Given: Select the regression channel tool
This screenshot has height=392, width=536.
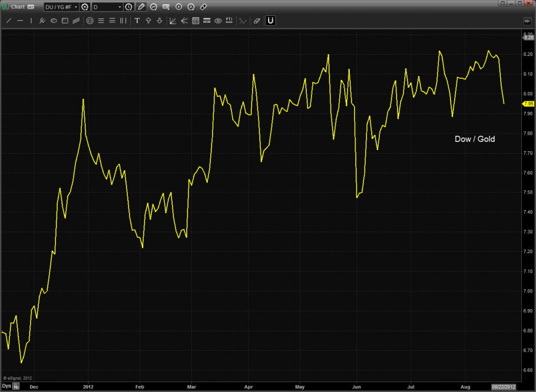Looking at the screenshot, I should click(76, 21).
